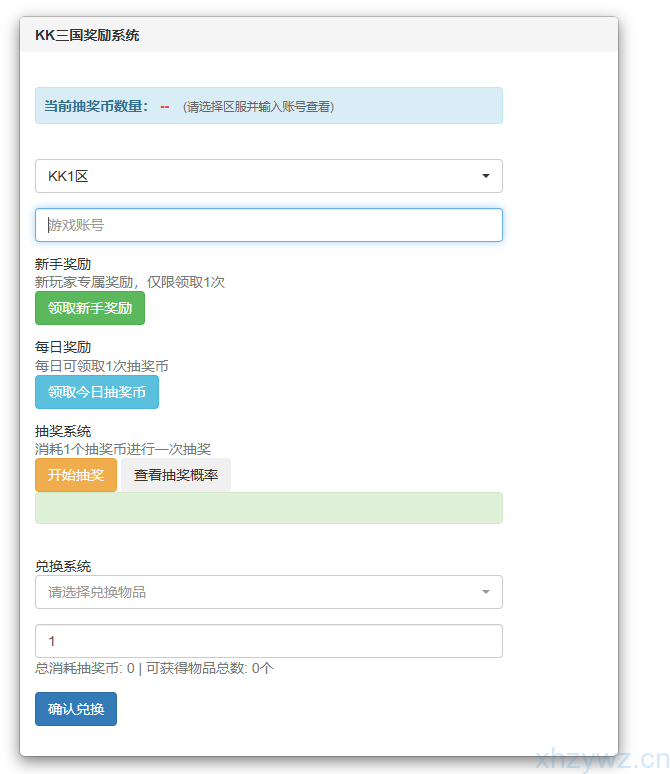Image resolution: width=670 pixels, height=774 pixels.
Task: Click the green lottery result box
Action: click(x=268, y=508)
